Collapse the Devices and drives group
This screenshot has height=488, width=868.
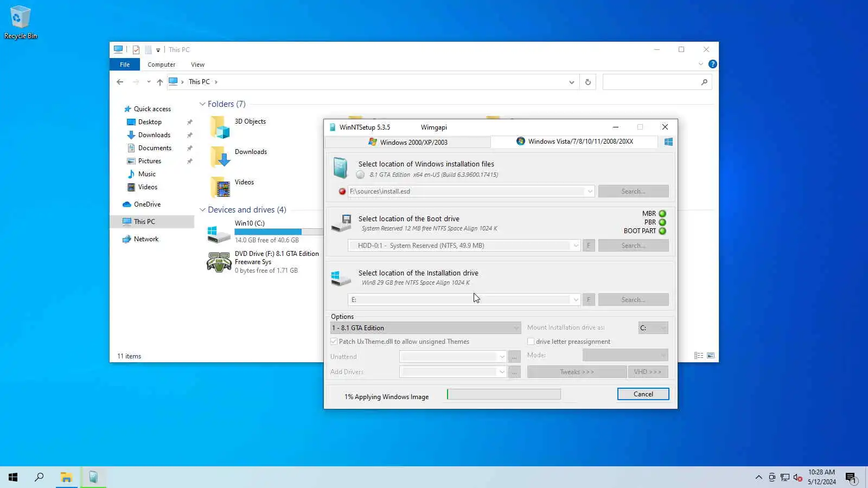202,210
